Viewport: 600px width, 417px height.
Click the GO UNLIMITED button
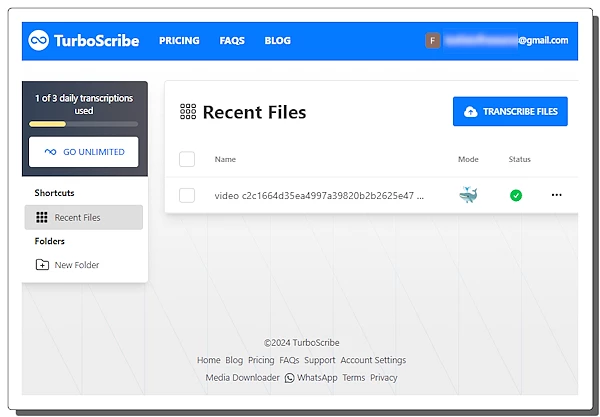pos(83,152)
